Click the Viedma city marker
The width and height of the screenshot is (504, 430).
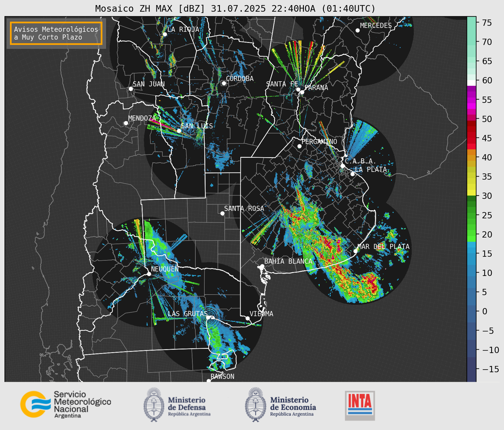coord(248,318)
